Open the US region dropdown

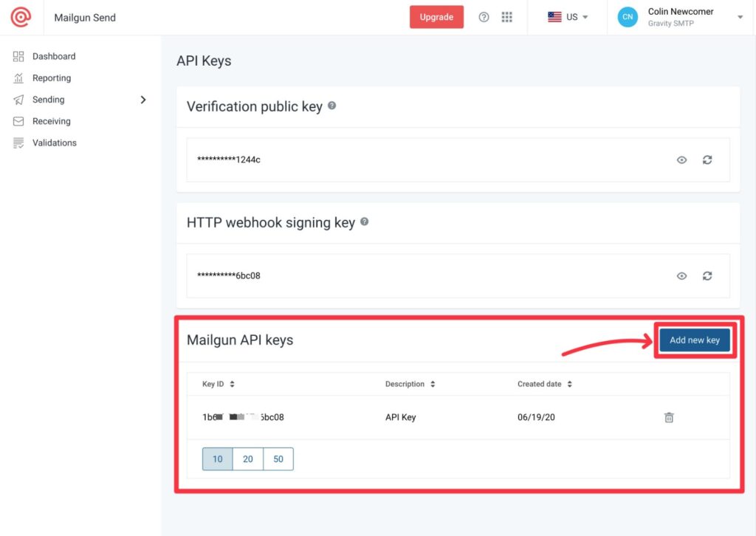point(568,17)
